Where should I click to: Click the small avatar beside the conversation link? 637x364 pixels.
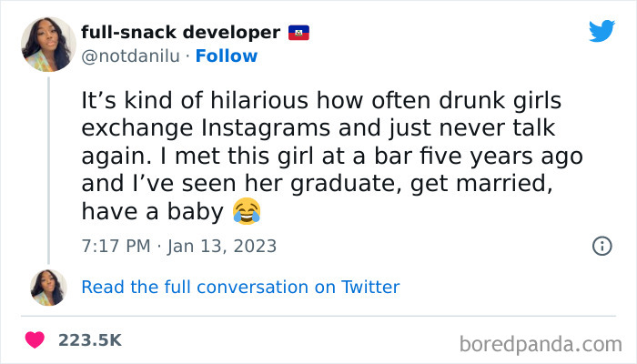coord(48,287)
